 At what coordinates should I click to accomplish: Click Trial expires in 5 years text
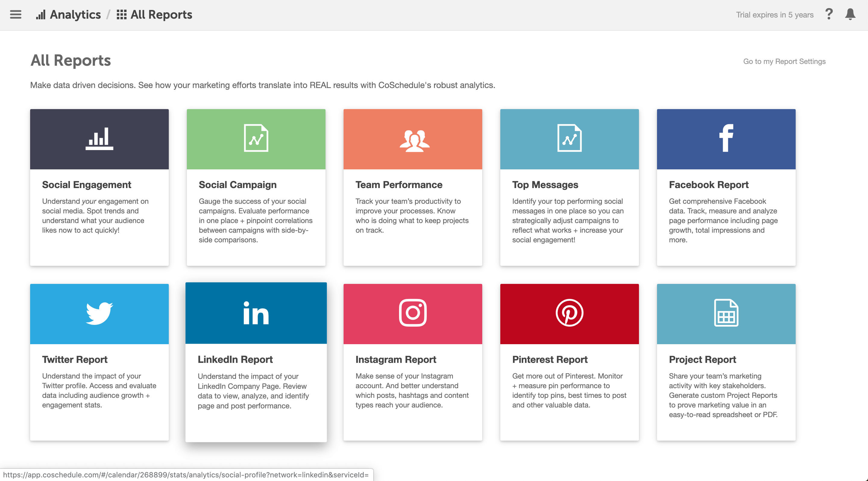pyautogui.click(x=775, y=15)
